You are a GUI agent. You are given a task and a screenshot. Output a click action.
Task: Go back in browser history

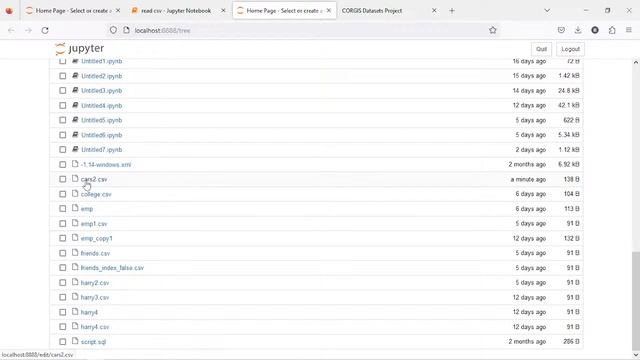coord(11,30)
